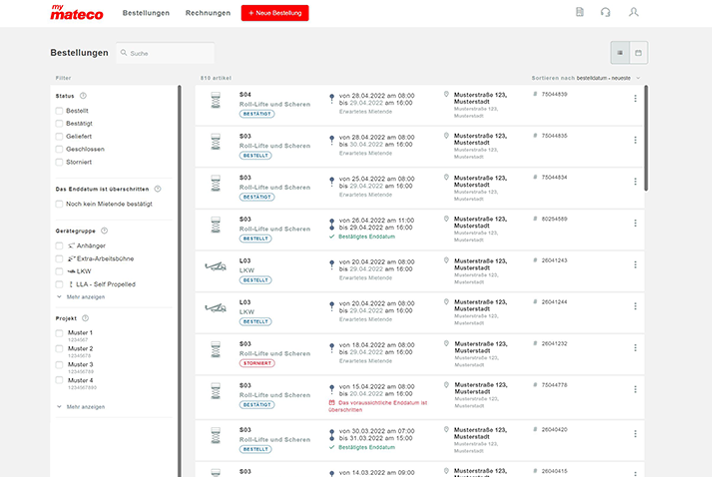Click location pin icon of order 75044839
713x478 pixels.
click(x=446, y=94)
